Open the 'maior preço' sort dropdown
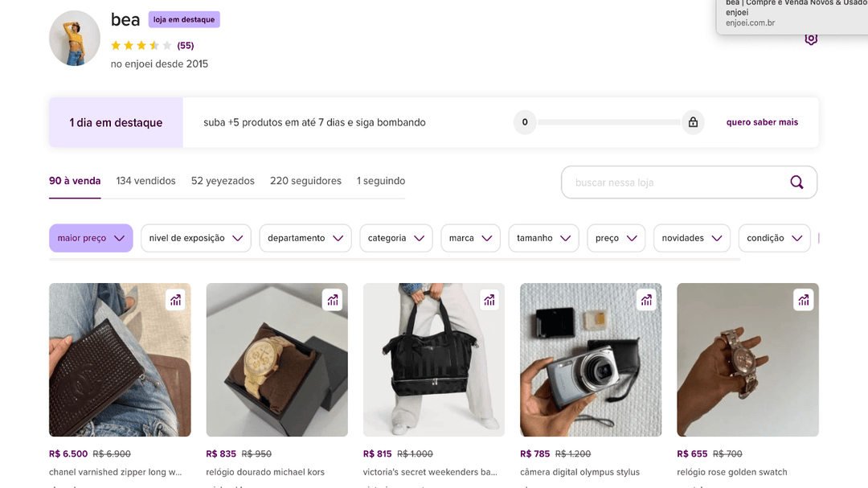The image size is (868, 488). (91, 238)
